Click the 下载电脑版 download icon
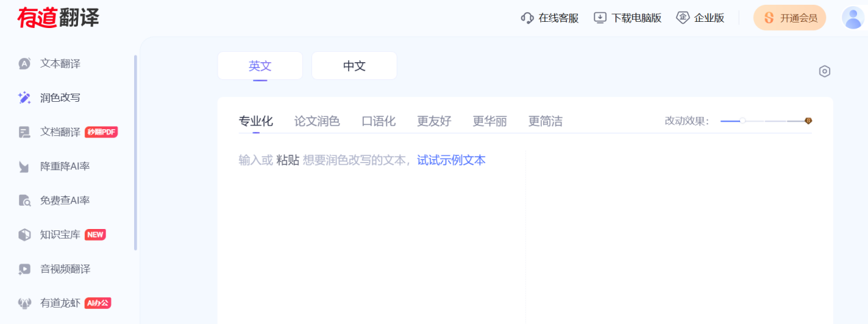Viewport: 868px width, 324px height. (600, 18)
